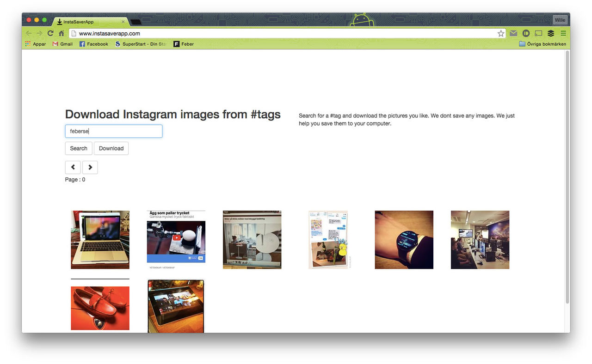592x364 pixels.
Task: Click the LinkedIn extension icon
Action: click(526, 33)
